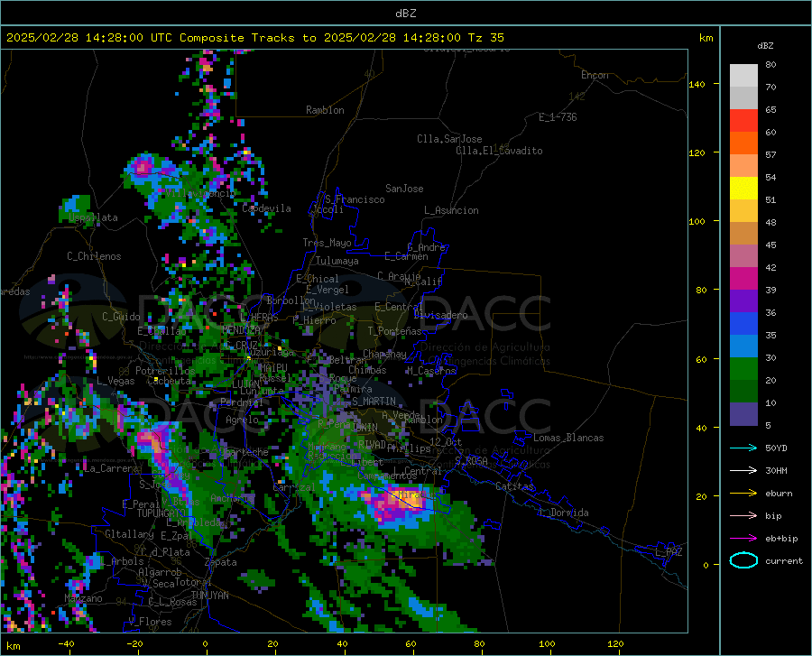Click the yellow eburn arrow in legend
Screen dimensions: 812x656
coord(743,494)
